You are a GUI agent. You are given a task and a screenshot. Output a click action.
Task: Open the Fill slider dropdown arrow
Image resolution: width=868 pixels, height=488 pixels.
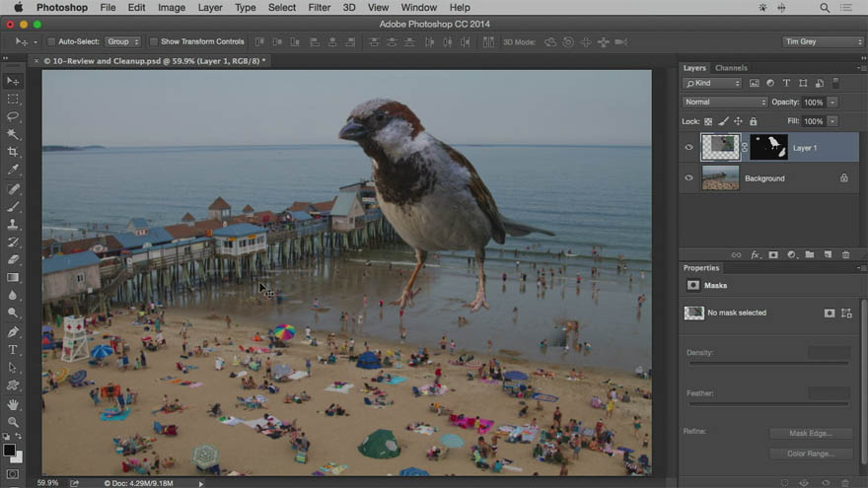click(x=832, y=121)
